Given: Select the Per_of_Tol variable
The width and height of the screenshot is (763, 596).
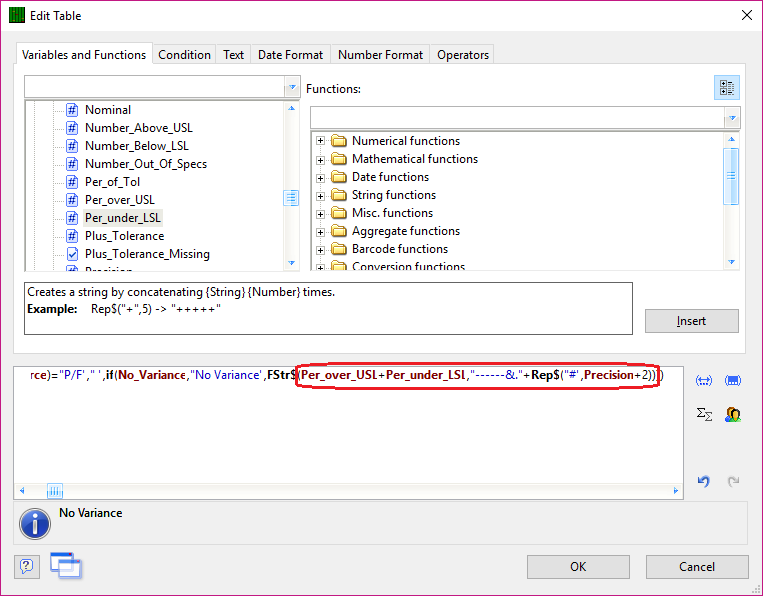Looking at the screenshot, I should [112, 182].
